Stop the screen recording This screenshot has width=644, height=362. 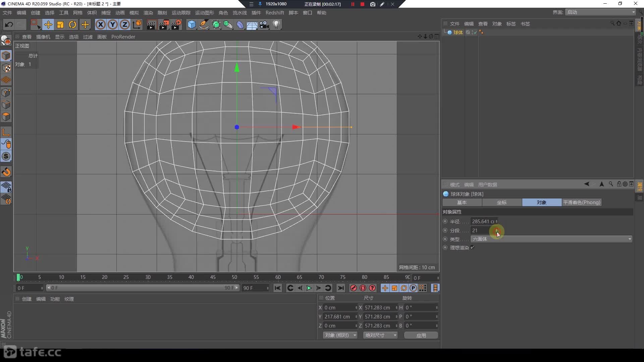tap(362, 4)
